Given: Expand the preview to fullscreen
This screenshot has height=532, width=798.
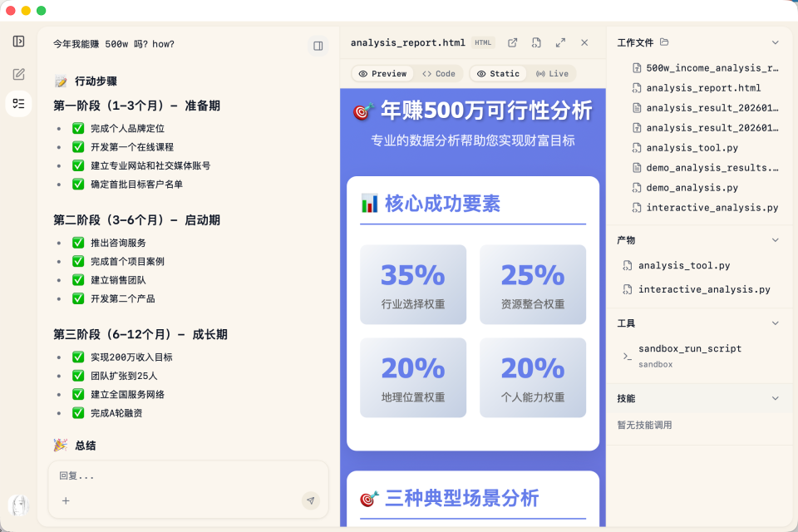Looking at the screenshot, I should pyautogui.click(x=560, y=42).
